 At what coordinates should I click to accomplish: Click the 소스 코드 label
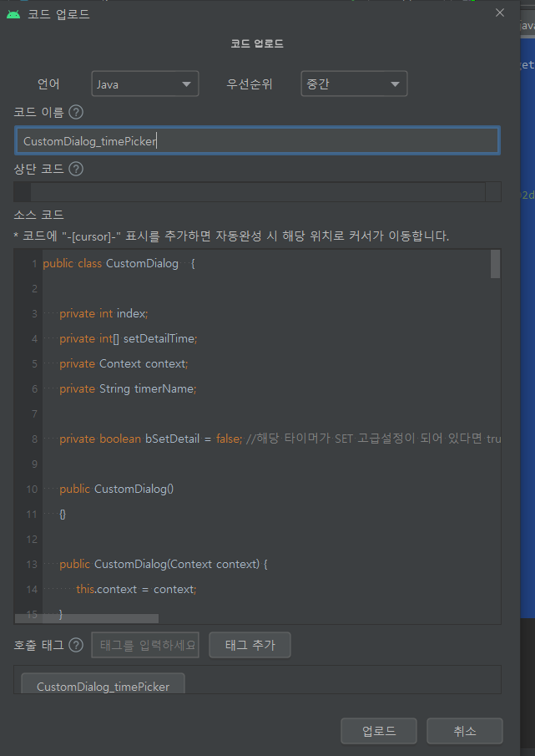[x=38, y=215]
